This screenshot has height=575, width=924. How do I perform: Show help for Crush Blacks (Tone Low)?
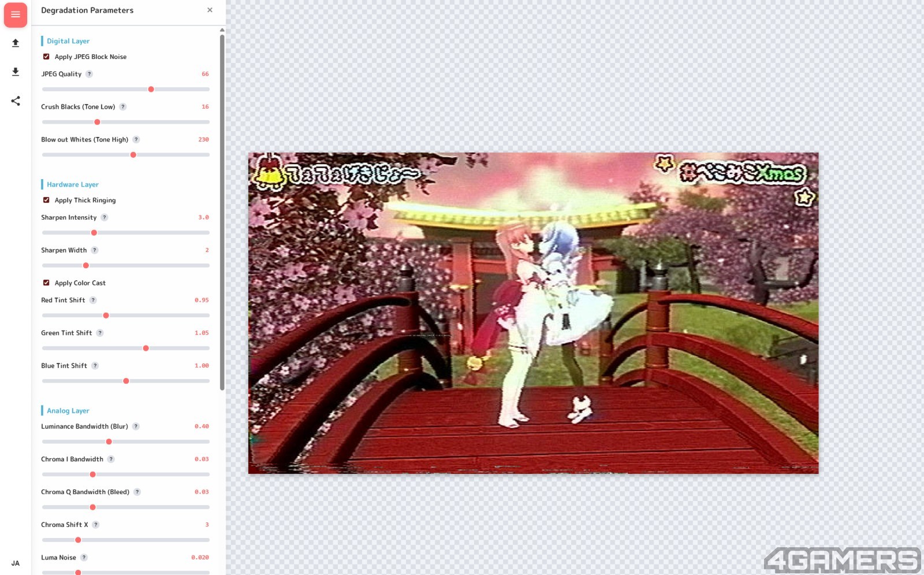123,107
